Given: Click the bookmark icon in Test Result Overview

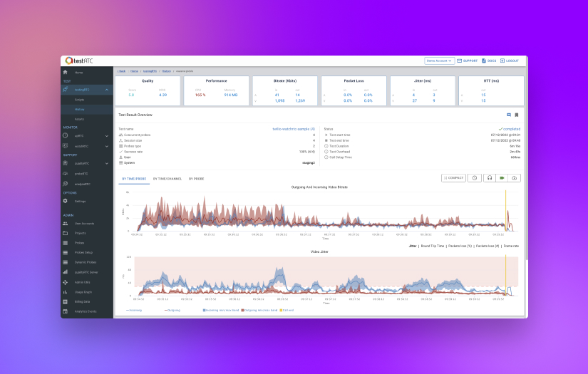Looking at the screenshot, I should pyautogui.click(x=517, y=115).
